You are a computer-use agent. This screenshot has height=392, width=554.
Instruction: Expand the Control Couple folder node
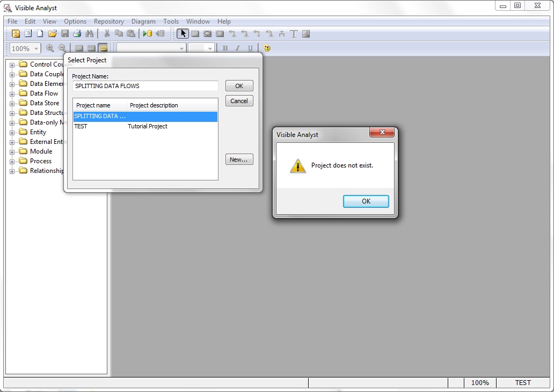[12, 65]
